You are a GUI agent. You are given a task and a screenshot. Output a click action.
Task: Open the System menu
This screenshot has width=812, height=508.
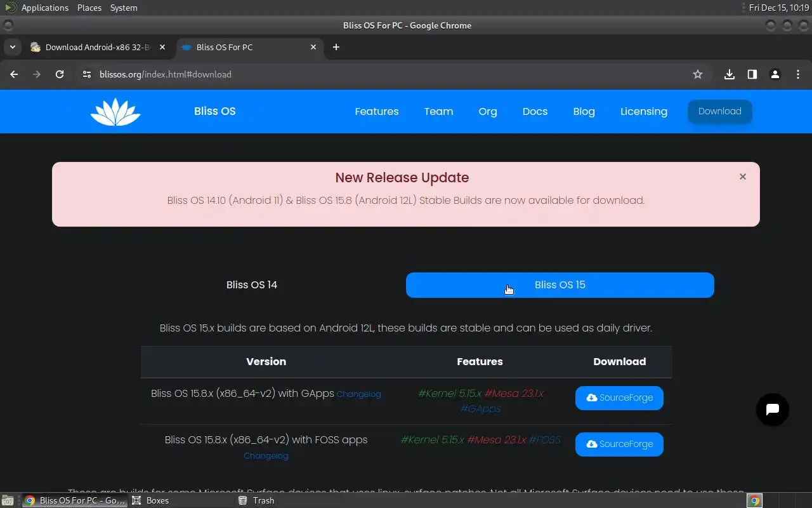tap(124, 8)
